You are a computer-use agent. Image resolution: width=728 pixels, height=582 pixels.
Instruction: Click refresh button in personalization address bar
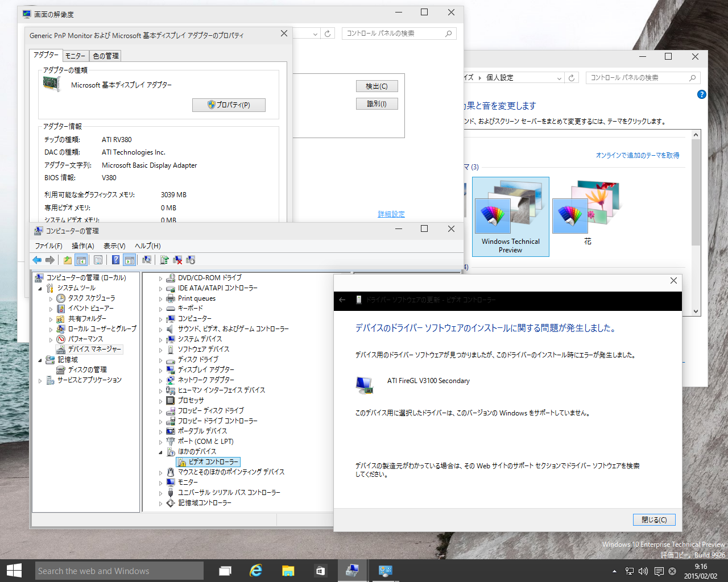(572, 78)
